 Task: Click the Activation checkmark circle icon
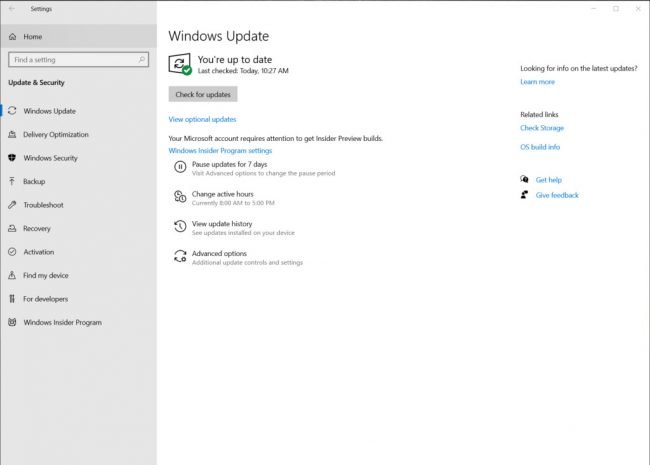(12, 252)
